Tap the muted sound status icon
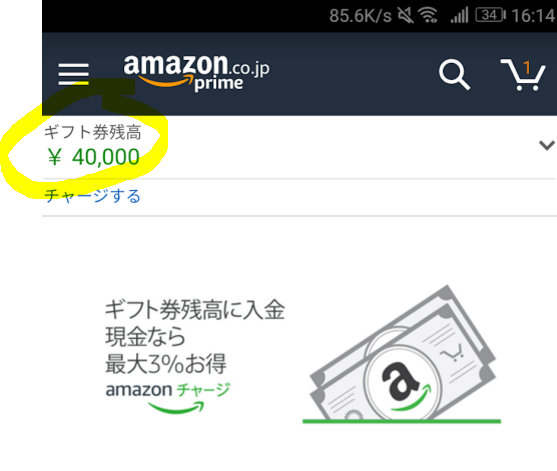Viewport: 557px width, 471px height. 405,15
